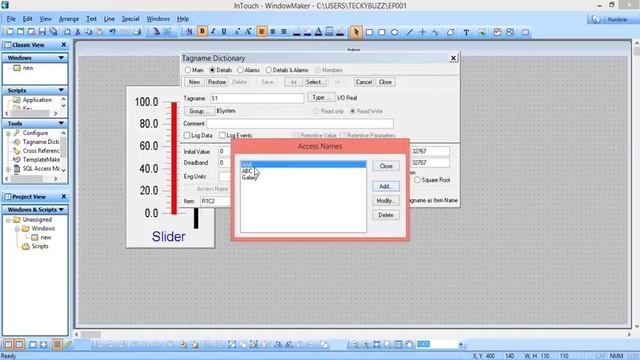Image resolution: width=640 pixels, height=360 pixels.
Task: Click the pencil icon in bottom toolbar
Action: pyautogui.click(x=68, y=345)
